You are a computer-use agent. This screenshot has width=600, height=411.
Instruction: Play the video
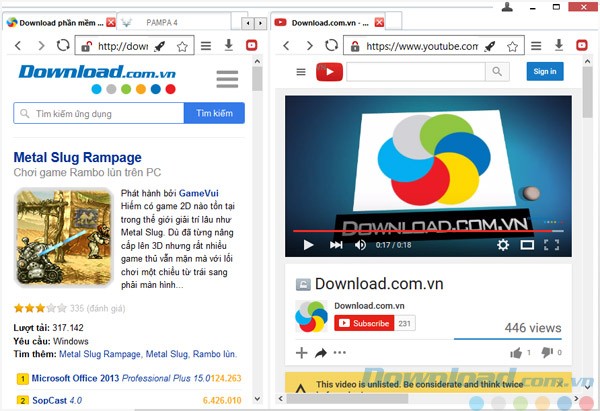pyautogui.click(x=308, y=245)
